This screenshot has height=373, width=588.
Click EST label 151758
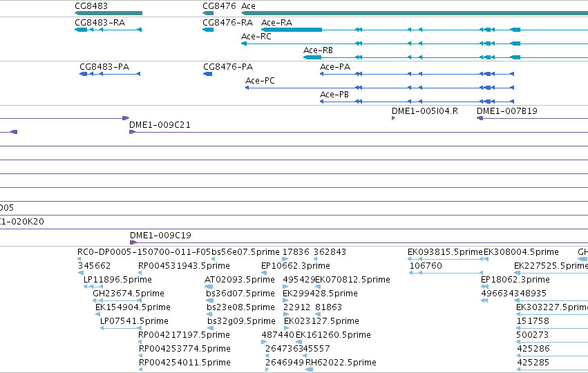(x=533, y=321)
